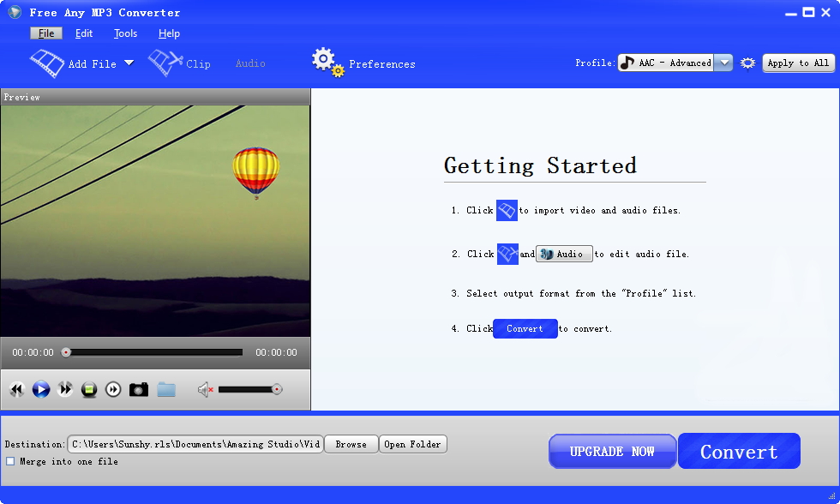The image size is (840, 504).
Task: Take a snapshot of the preview video
Action: pos(138,389)
